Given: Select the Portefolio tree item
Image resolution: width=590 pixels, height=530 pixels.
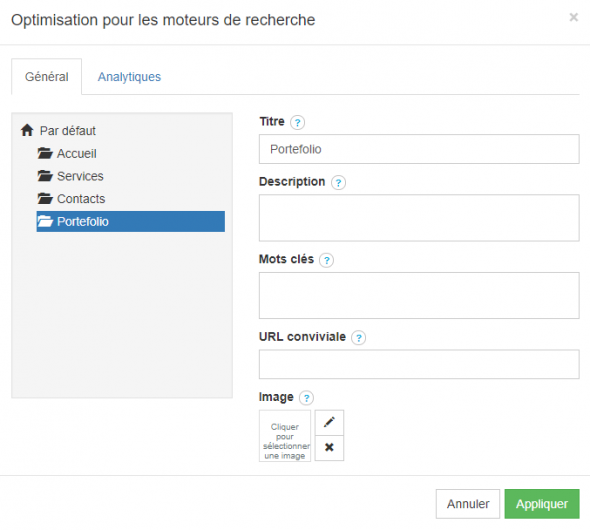Looking at the screenshot, I should tap(131, 221).
